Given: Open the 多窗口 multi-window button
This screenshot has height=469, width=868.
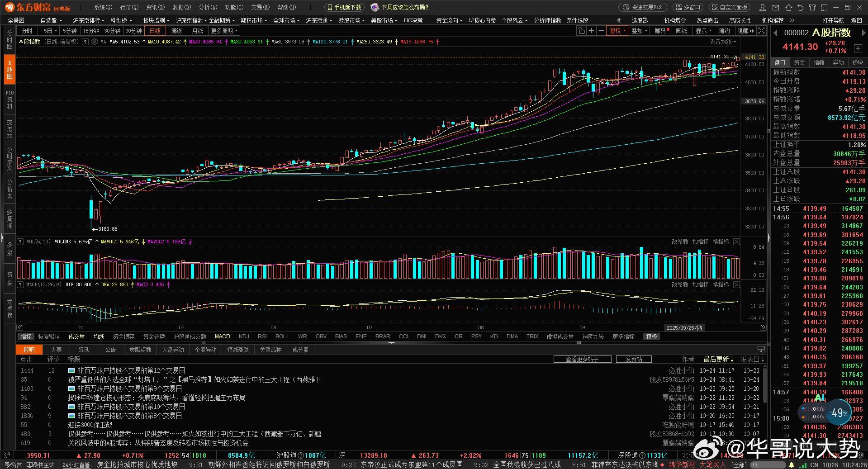Looking at the screenshot, I should point(688,7).
